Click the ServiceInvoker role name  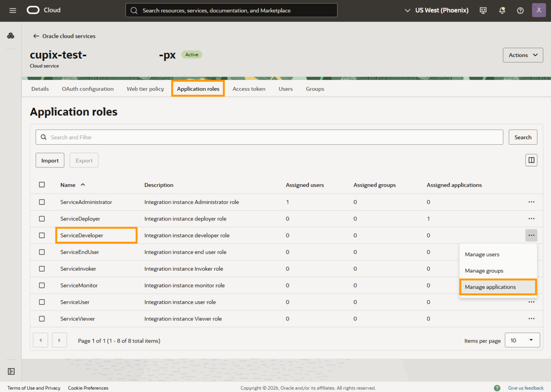coord(78,269)
